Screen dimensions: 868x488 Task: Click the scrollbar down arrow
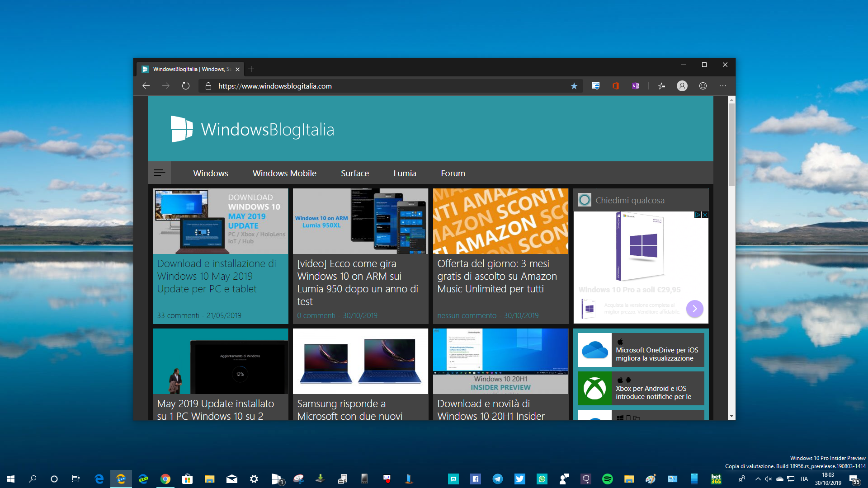(731, 416)
